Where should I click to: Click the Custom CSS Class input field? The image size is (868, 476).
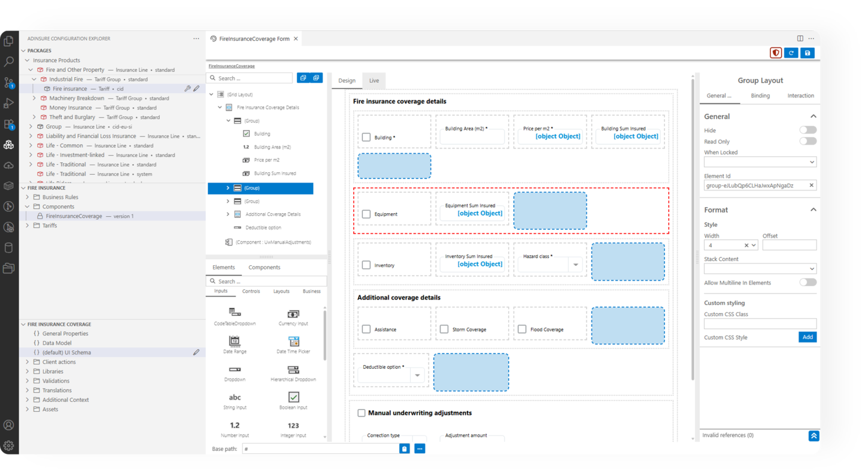(760, 324)
